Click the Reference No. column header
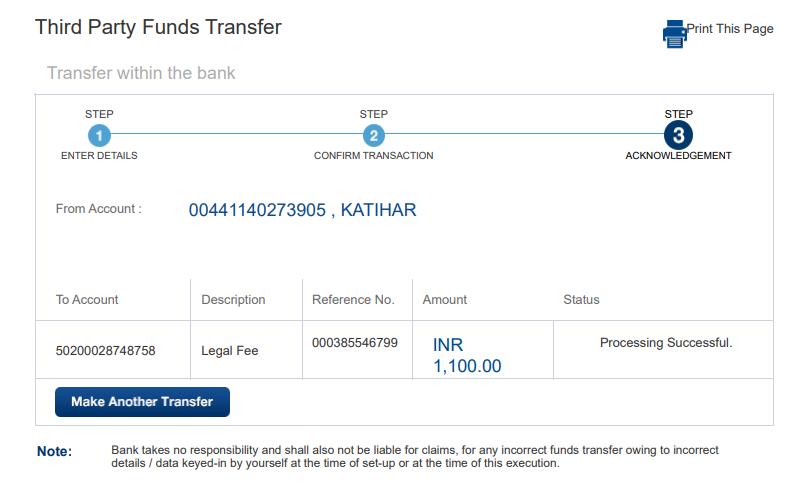The image size is (797, 495). click(x=353, y=300)
